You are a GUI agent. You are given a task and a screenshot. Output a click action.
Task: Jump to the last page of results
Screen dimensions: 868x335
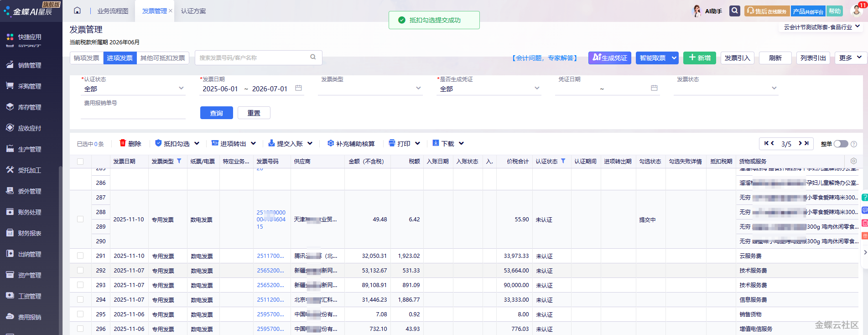[806, 143]
